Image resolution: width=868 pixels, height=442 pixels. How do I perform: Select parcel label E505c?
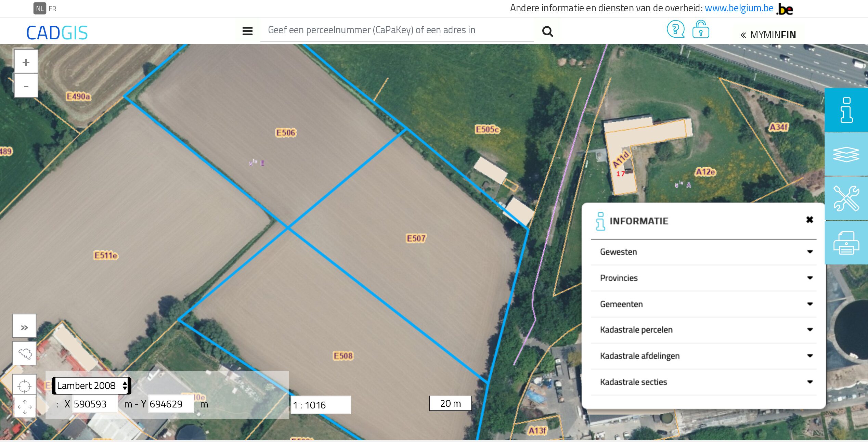[x=487, y=129]
